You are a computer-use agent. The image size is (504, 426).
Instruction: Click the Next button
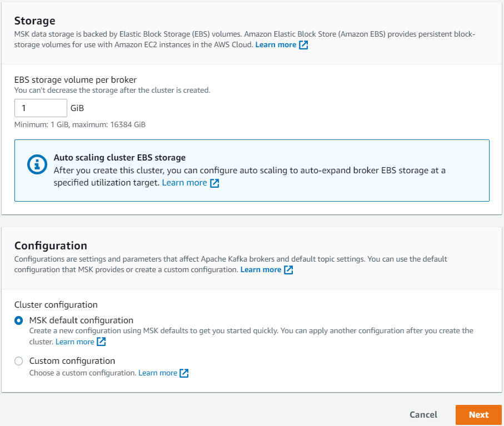pyautogui.click(x=478, y=415)
